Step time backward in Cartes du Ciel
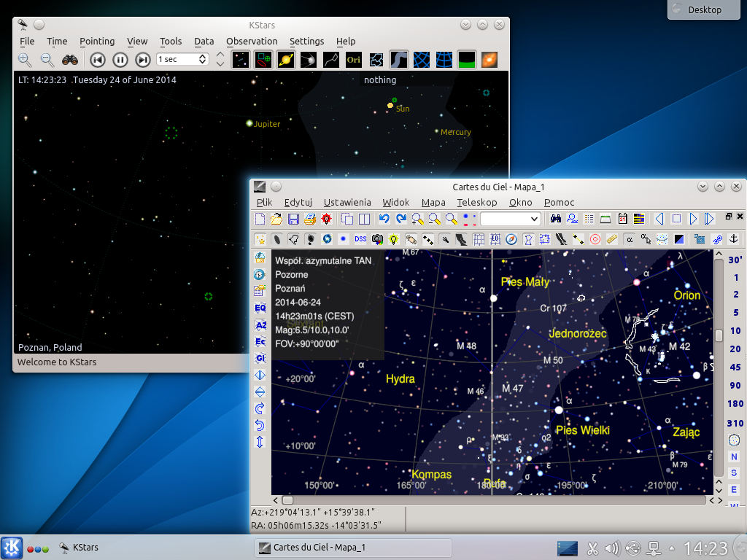The image size is (747, 560). coord(659,219)
